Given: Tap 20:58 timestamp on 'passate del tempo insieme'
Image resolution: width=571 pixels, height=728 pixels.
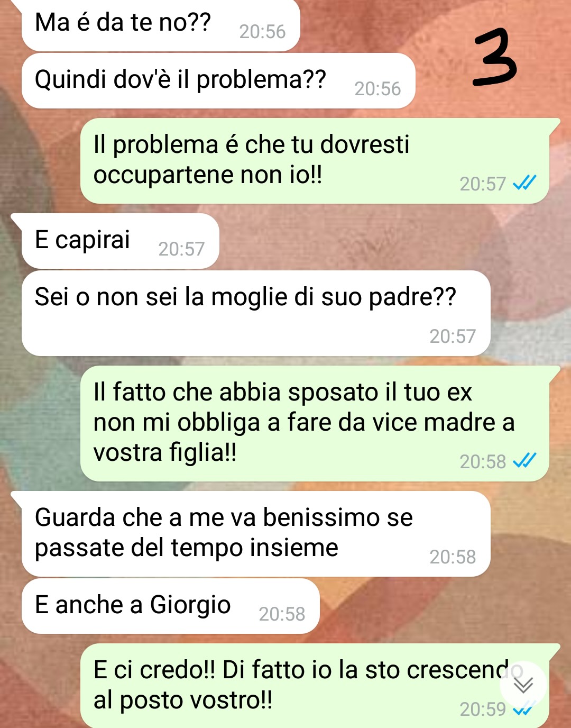Looking at the screenshot, I should pyautogui.click(x=453, y=557).
